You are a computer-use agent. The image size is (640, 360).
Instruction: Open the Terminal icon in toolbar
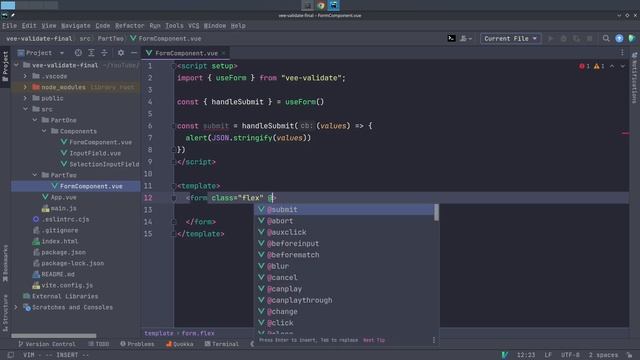point(451,38)
